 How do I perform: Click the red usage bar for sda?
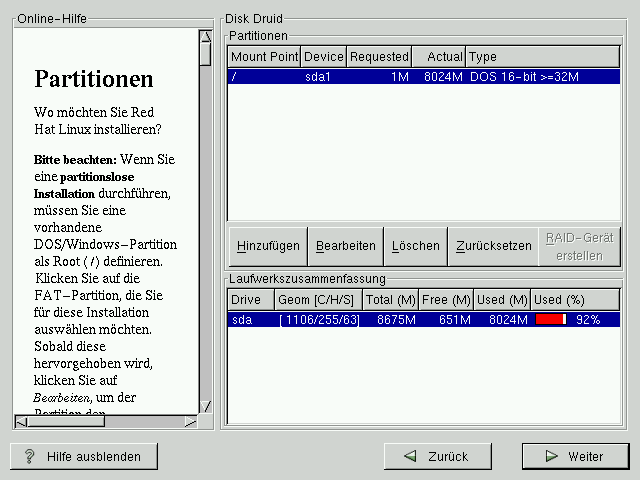pos(550,319)
